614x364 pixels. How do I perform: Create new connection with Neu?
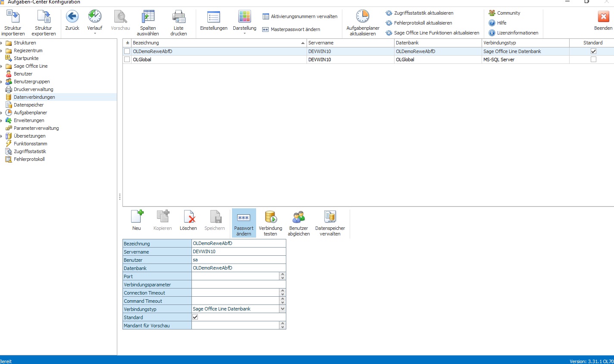[x=137, y=220]
